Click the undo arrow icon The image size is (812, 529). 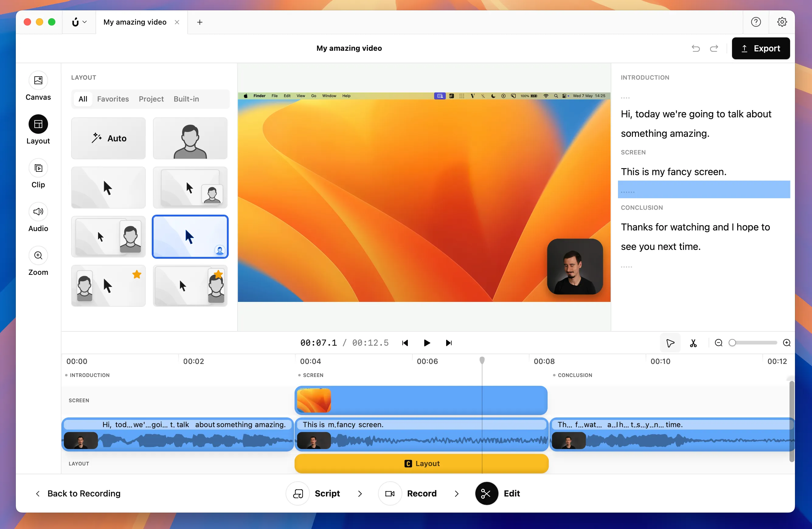point(695,48)
